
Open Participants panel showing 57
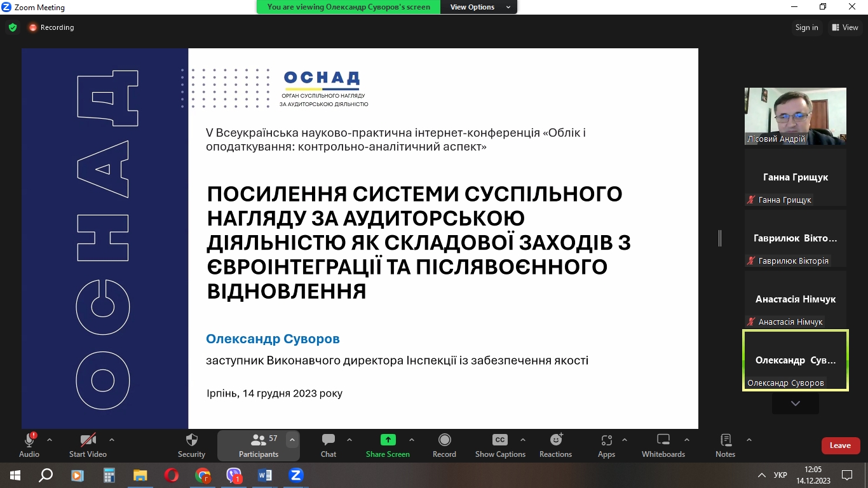(259, 445)
